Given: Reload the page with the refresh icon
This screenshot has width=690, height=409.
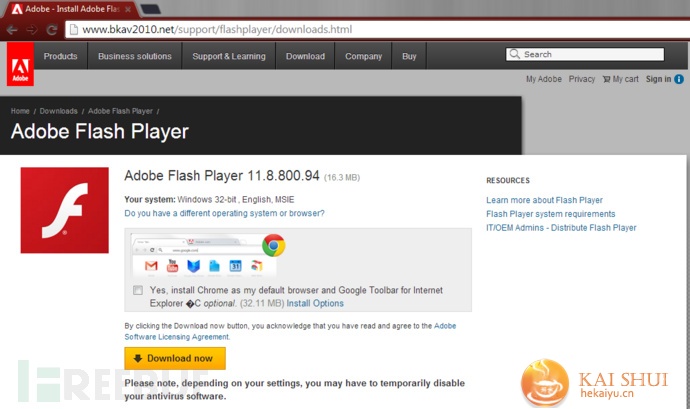Looking at the screenshot, I should [x=52, y=29].
